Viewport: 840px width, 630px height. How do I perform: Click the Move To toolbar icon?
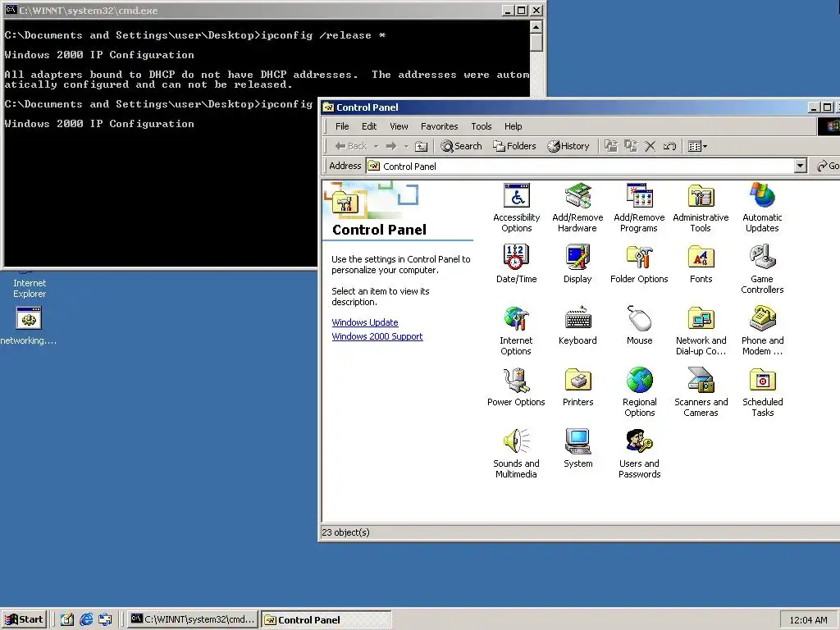click(x=610, y=146)
